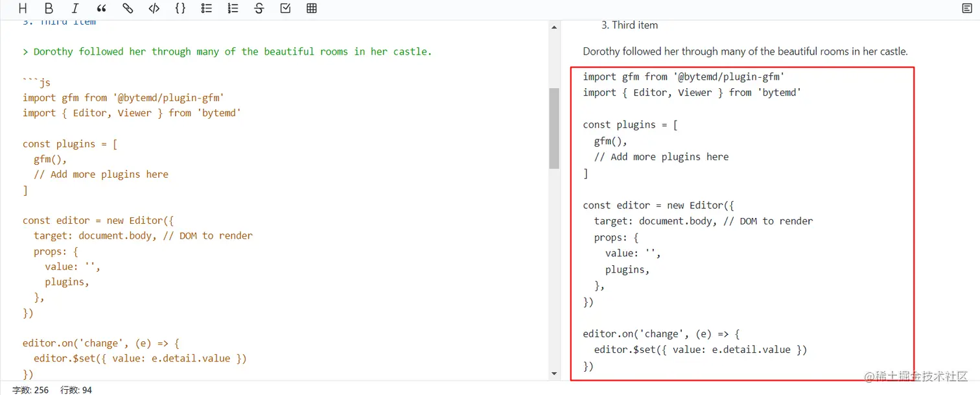Click 'target: document.body' line in the editor

143,235
